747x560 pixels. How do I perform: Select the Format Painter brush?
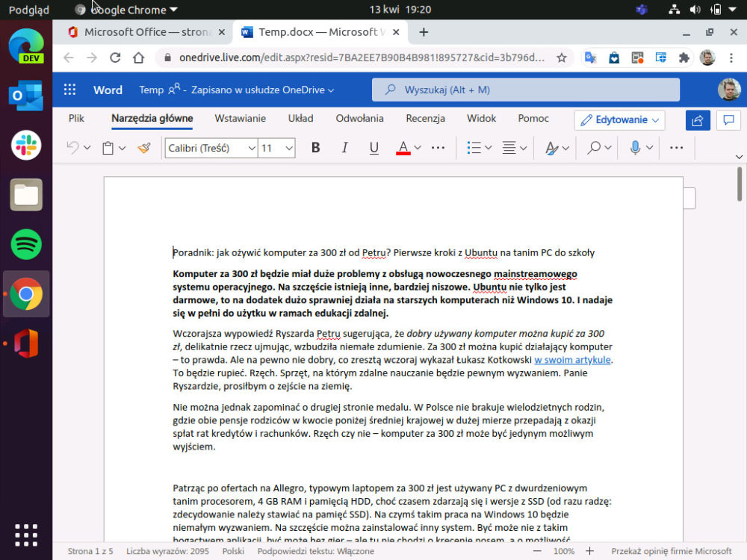(x=144, y=148)
